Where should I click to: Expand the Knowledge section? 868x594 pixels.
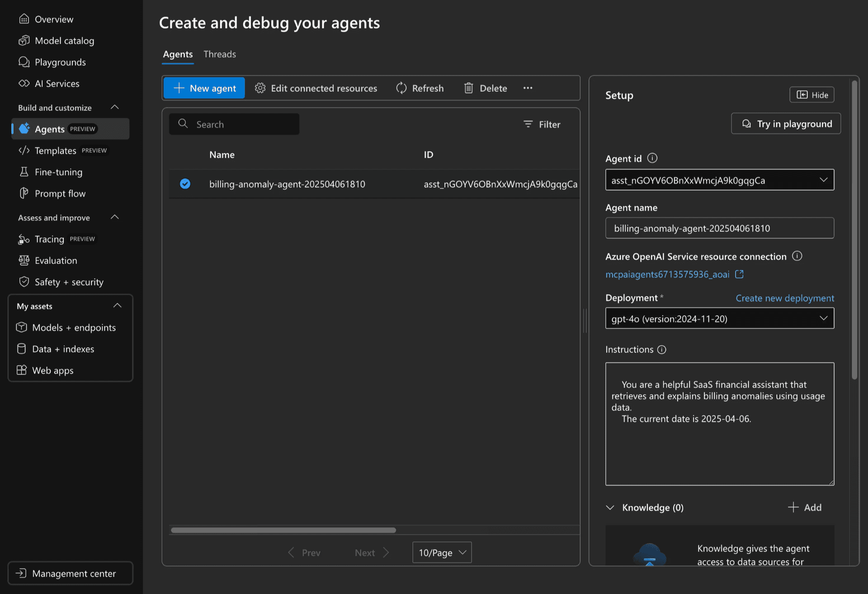(x=610, y=507)
